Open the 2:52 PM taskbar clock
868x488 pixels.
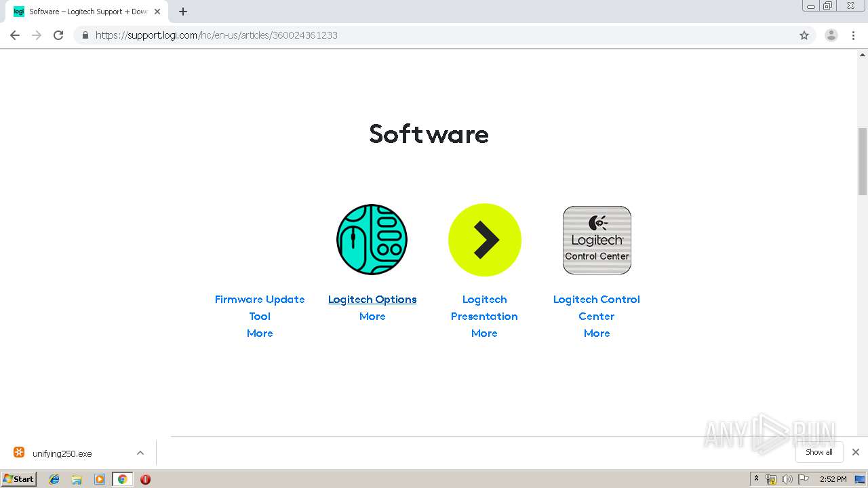pos(833,479)
